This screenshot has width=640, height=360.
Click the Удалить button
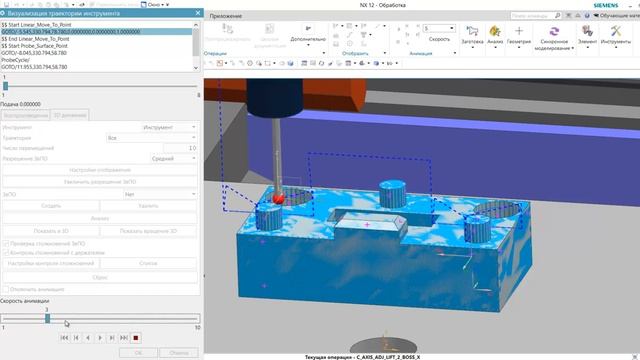pos(149,206)
